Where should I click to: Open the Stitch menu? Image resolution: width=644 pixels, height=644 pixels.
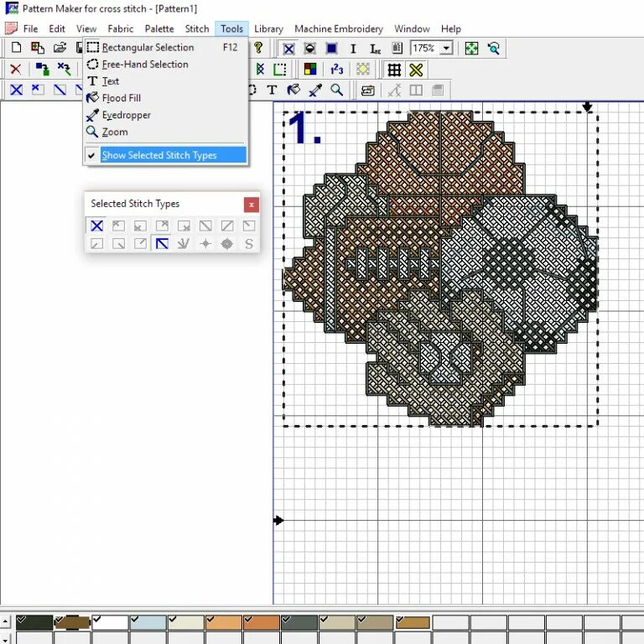(x=197, y=29)
